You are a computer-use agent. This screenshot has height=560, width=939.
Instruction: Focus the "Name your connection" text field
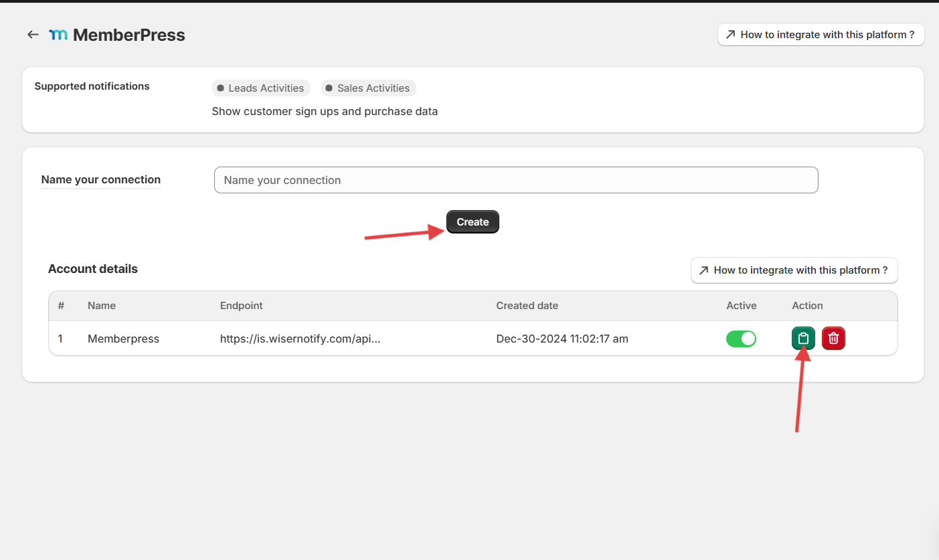pos(515,180)
